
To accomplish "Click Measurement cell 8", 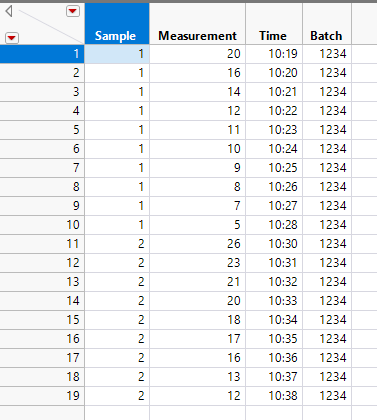I will click(197, 187).
